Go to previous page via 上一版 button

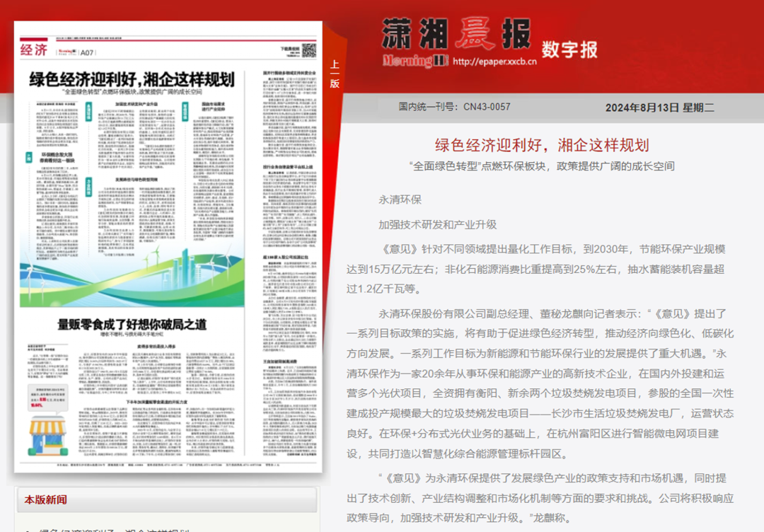click(335, 74)
